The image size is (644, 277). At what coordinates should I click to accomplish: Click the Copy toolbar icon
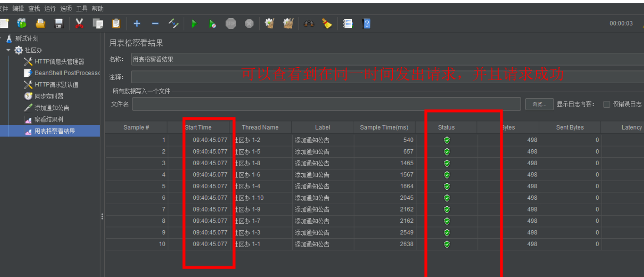click(97, 23)
